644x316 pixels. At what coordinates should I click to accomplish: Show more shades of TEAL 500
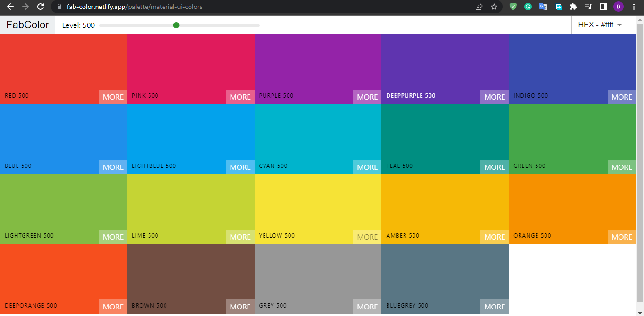click(494, 166)
